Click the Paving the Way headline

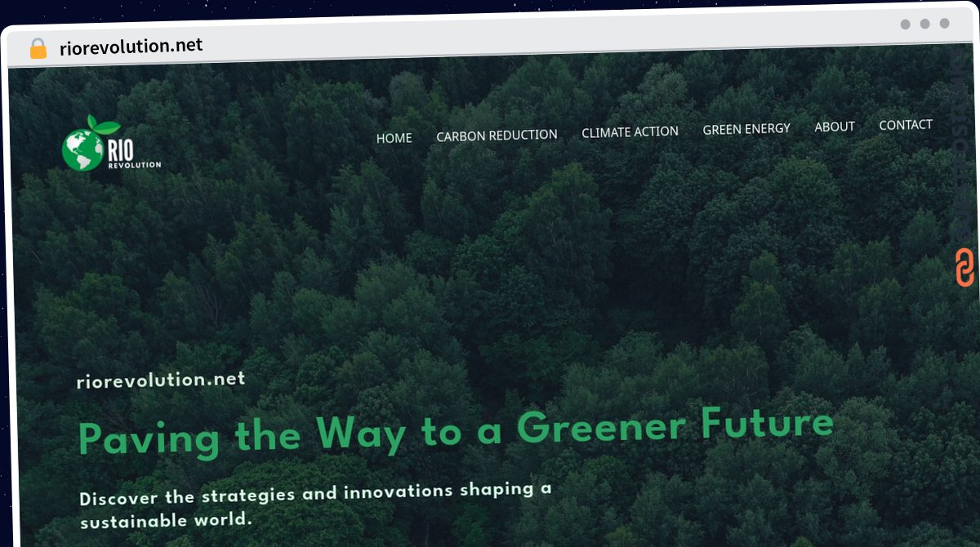456,433
